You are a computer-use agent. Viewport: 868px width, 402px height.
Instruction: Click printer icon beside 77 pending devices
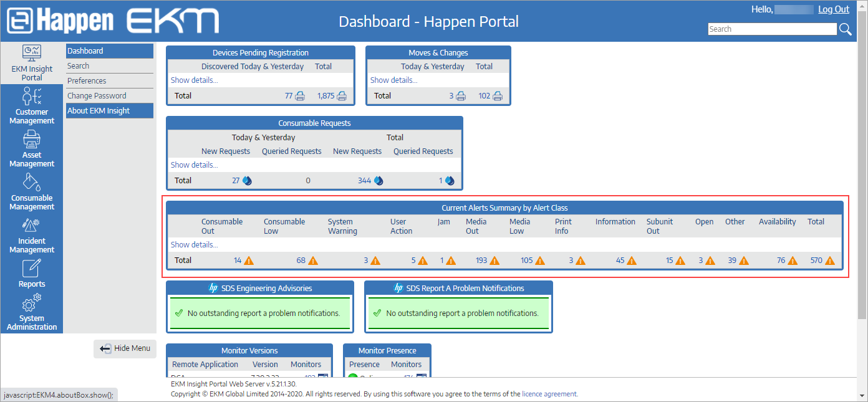(x=300, y=96)
